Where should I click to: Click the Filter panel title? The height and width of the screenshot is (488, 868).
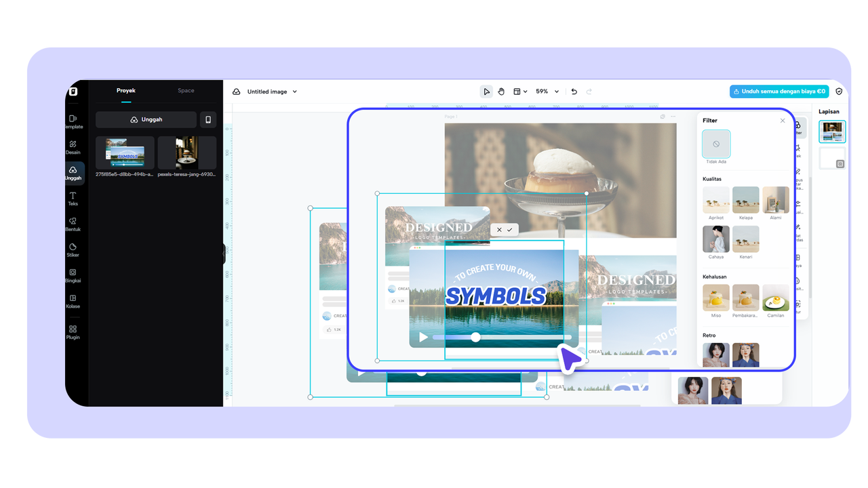[x=710, y=121]
